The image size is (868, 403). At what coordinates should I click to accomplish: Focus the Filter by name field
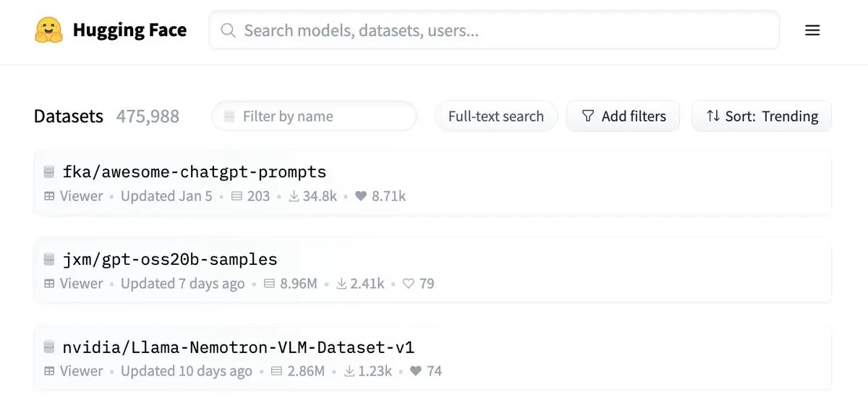(314, 116)
